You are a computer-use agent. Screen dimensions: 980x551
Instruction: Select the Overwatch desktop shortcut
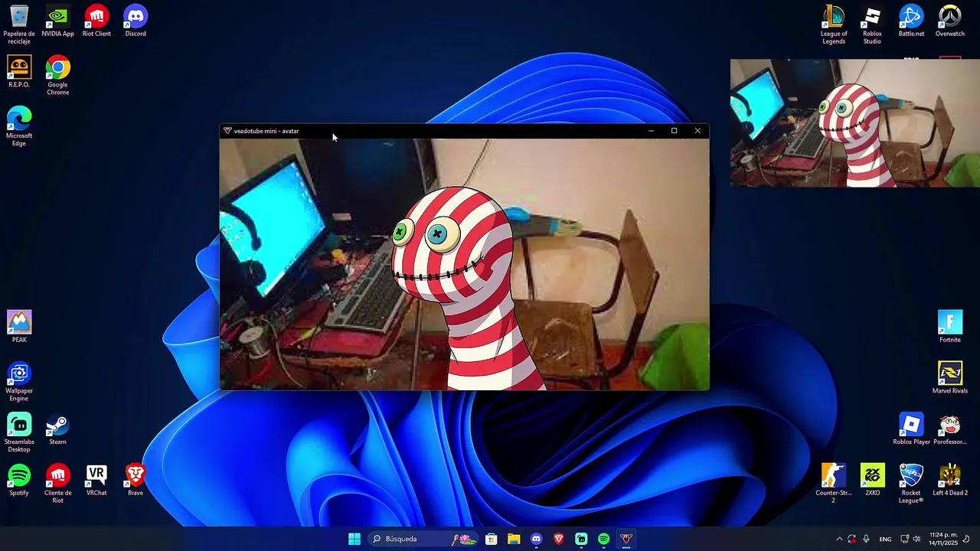pos(950,21)
